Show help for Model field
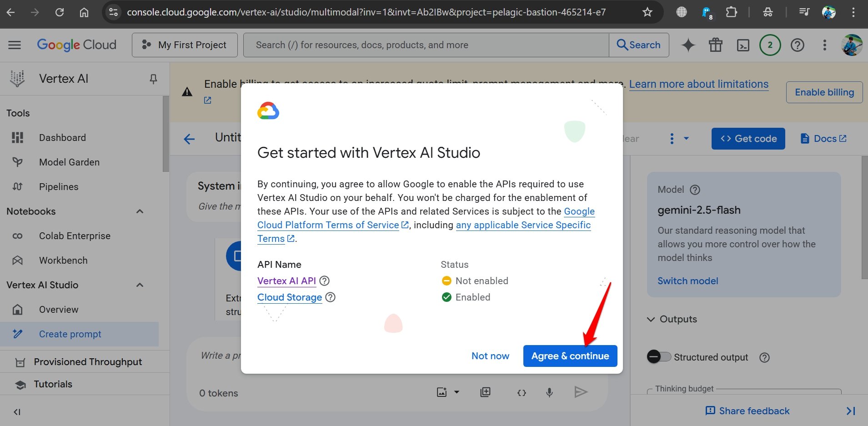 point(695,190)
